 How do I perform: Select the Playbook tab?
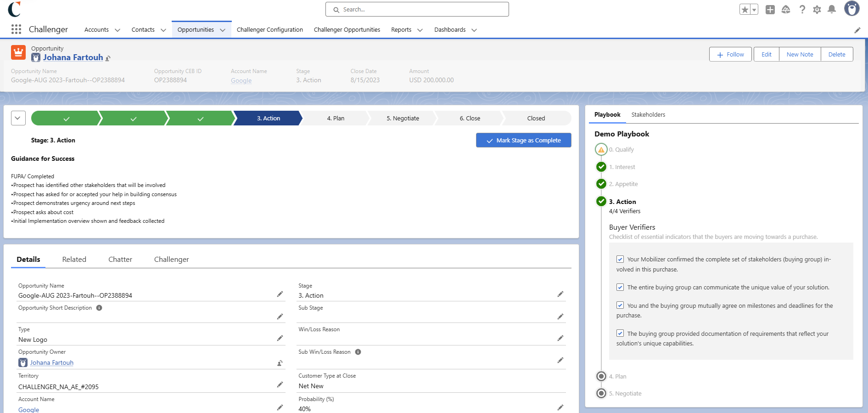click(x=607, y=114)
